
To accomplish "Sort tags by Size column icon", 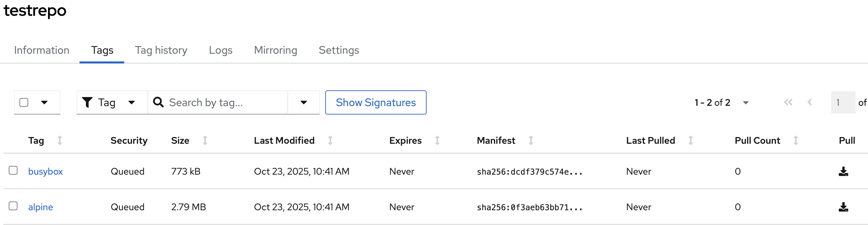I will pos(205,140).
